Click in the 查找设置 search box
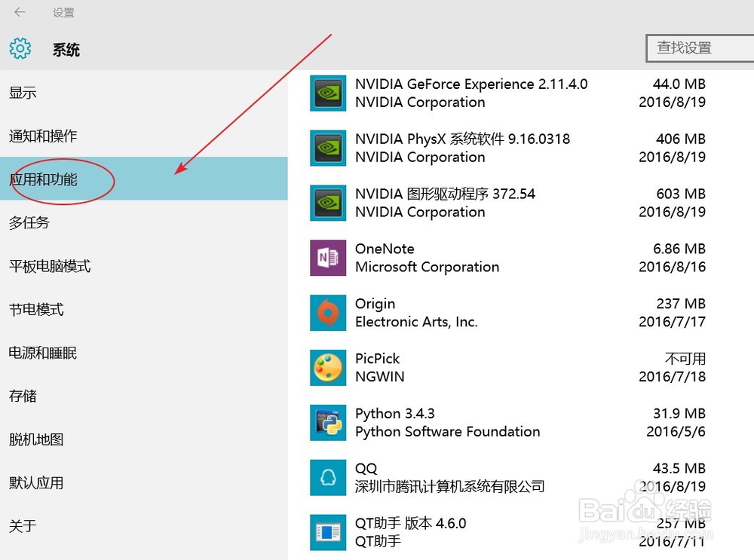 (697, 48)
